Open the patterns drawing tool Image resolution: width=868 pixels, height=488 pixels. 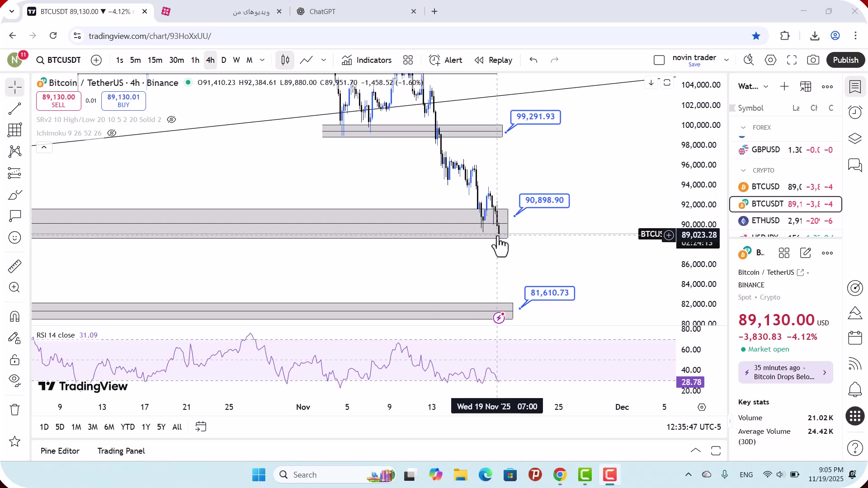pos(15,151)
